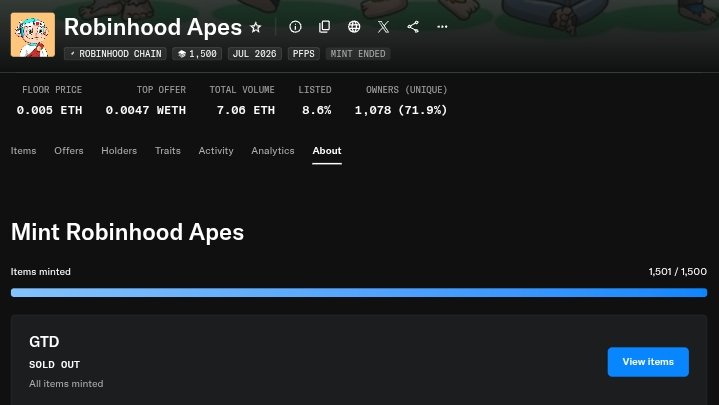Image resolution: width=719 pixels, height=405 pixels.
Task: Click the 1,501 / 1,500 minted count
Action: [677, 272]
